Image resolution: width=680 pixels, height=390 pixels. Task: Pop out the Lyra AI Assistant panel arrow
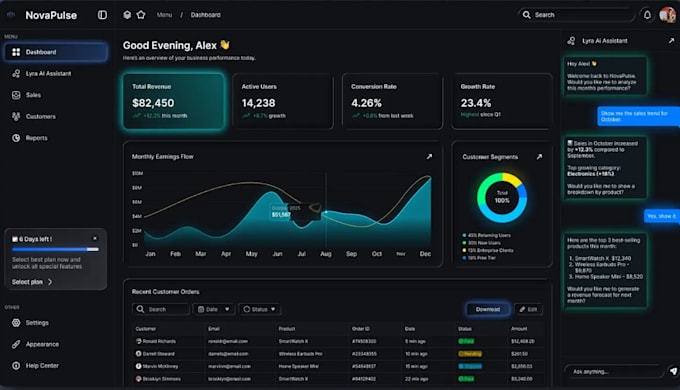tap(671, 41)
